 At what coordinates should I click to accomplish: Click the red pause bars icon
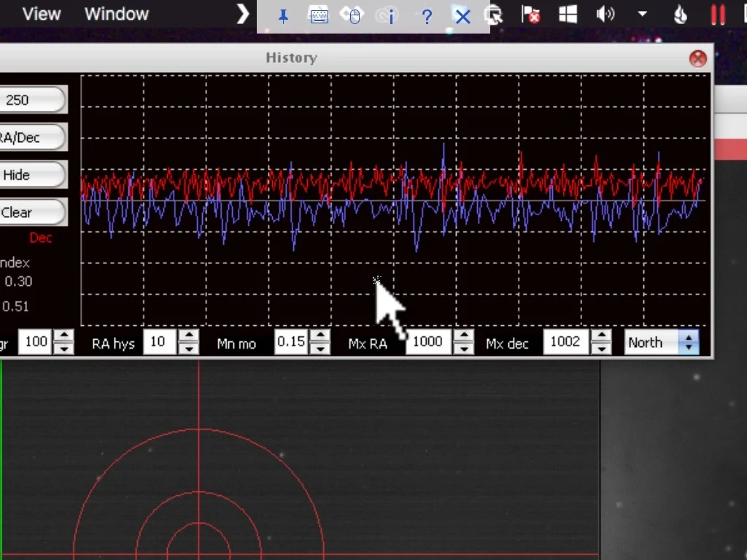click(718, 15)
